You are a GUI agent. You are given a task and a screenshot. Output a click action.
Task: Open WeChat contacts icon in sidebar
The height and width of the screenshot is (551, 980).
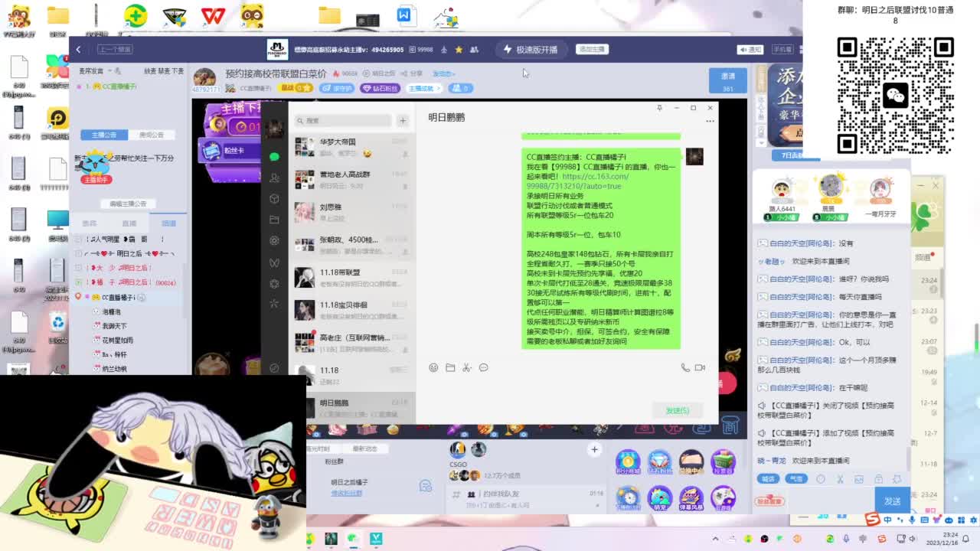point(274,178)
